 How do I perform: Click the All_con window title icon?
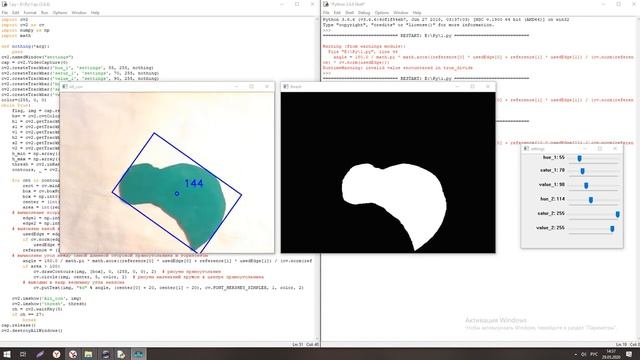(x=65, y=87)
